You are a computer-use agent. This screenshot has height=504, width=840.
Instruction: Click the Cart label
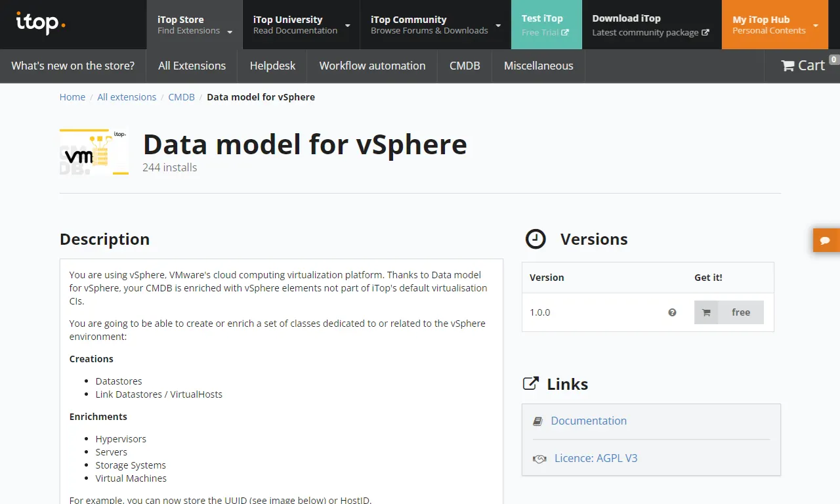(811, 66)
